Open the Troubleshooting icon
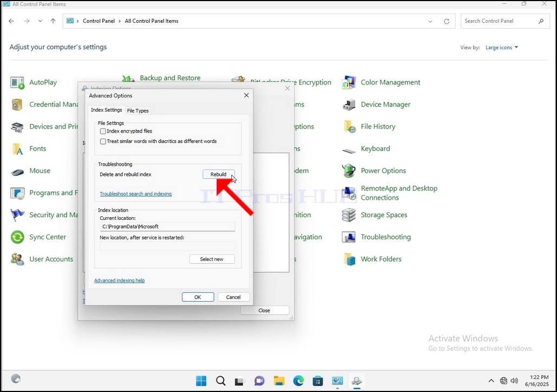This screenshot has height=392, width=557. coord(349,237)
